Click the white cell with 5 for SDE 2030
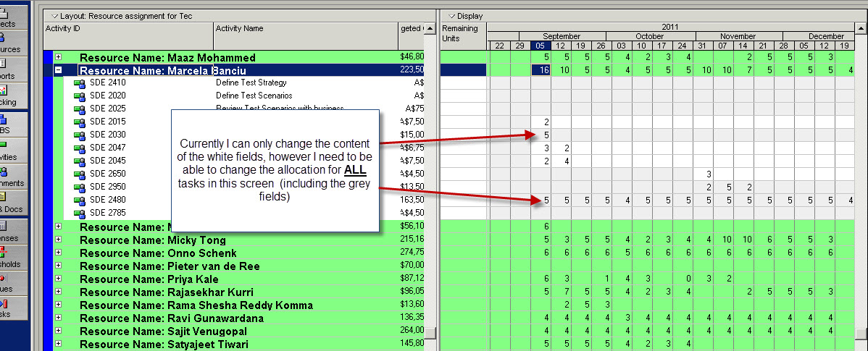The width and height of the screenshot is (868, 351). click(x=541, y=135)
